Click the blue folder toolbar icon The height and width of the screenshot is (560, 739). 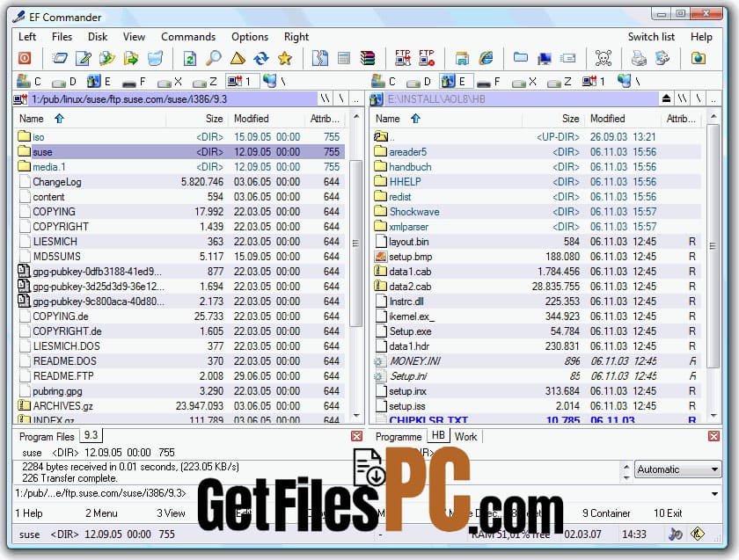521,57
